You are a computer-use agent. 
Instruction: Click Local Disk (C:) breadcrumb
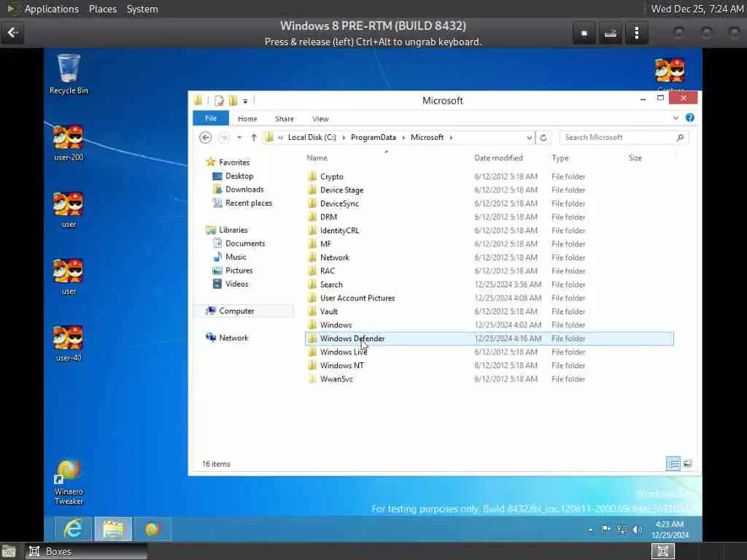[x=311, y=138]
